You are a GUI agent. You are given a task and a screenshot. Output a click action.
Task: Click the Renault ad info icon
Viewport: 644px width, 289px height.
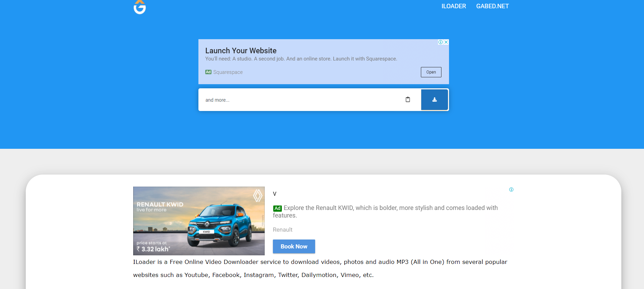[x=511, y=190]
